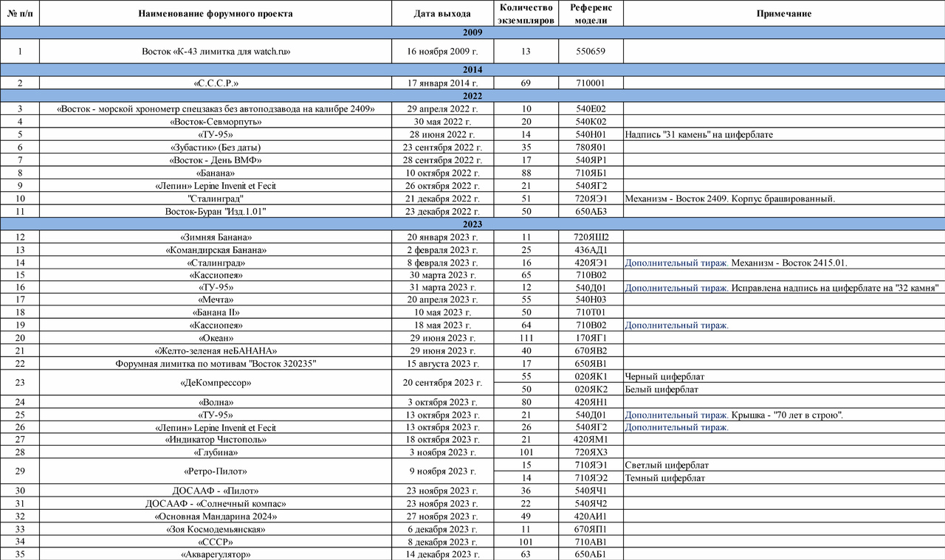Select the '«Акварегулятор»' project name
This screenshot has height=560, width=945.
216,554
